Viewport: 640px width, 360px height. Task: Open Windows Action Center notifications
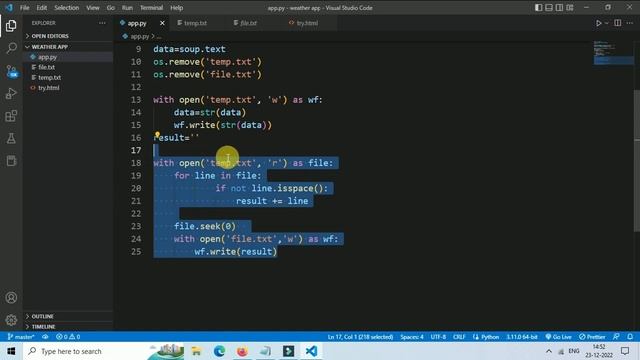(625, 351)
